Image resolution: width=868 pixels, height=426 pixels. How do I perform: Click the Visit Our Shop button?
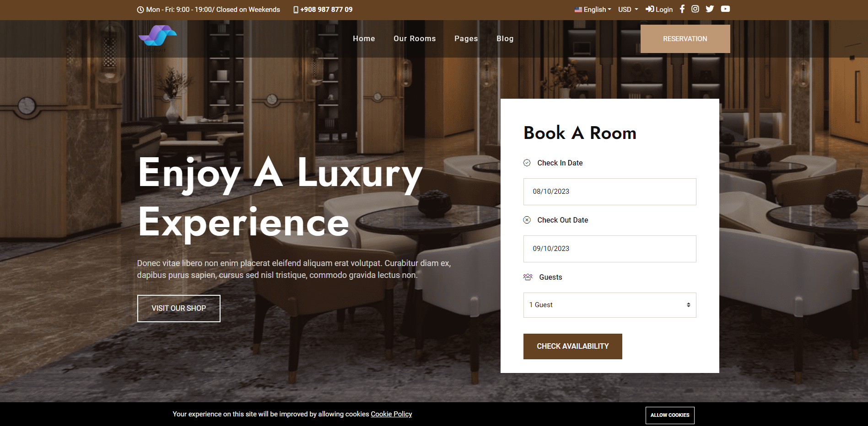click(x=179, y=309)
